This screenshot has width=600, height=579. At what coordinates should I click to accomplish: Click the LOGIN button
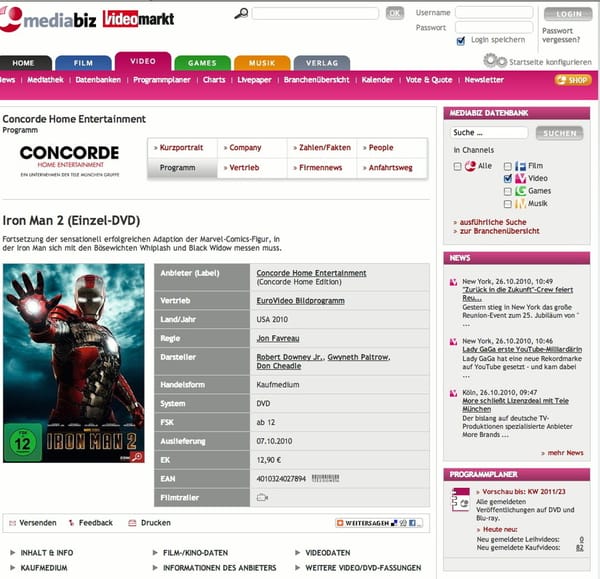click(x=568, y=14)
